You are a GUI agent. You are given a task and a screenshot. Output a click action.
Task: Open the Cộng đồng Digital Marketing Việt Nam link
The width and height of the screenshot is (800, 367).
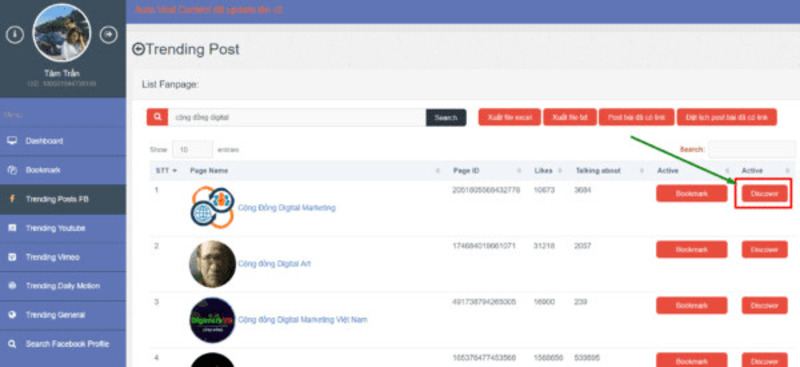pos(303,320)
